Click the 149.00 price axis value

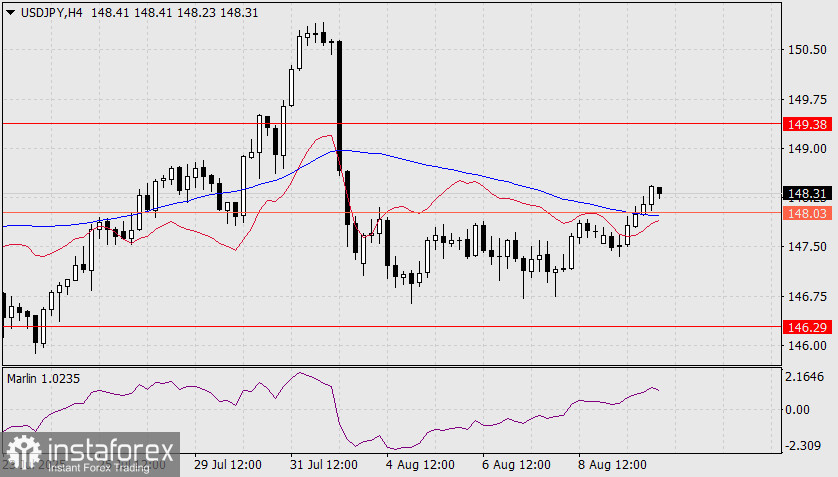coord(807,148)
